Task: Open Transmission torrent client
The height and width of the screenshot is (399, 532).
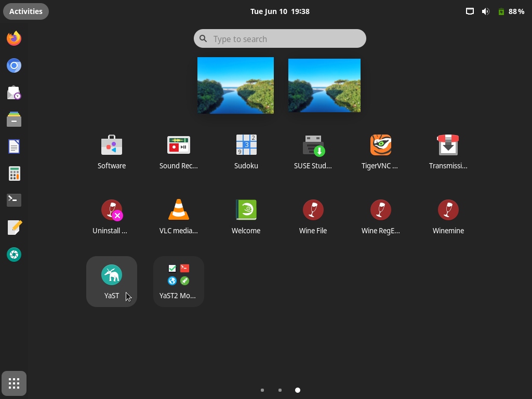Action: pyautogui.click(x=448, y=152)
